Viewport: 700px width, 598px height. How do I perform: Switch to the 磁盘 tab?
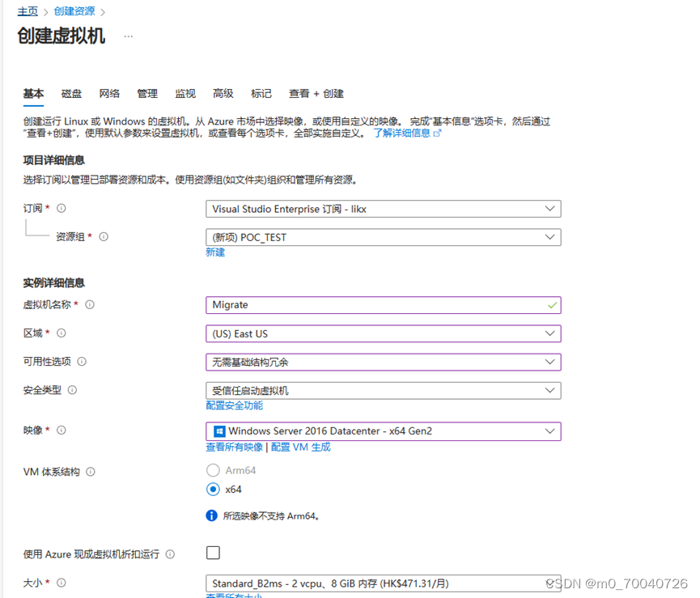coord(71,94)
